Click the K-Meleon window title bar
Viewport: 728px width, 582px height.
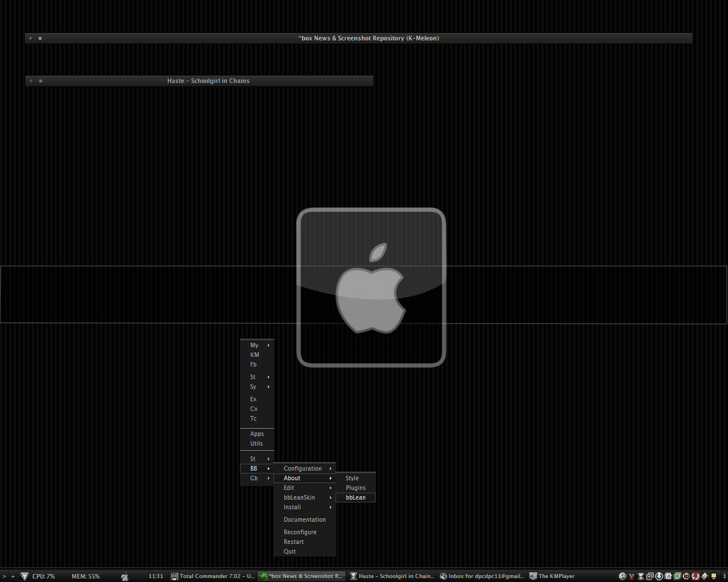tap(359, 38)
